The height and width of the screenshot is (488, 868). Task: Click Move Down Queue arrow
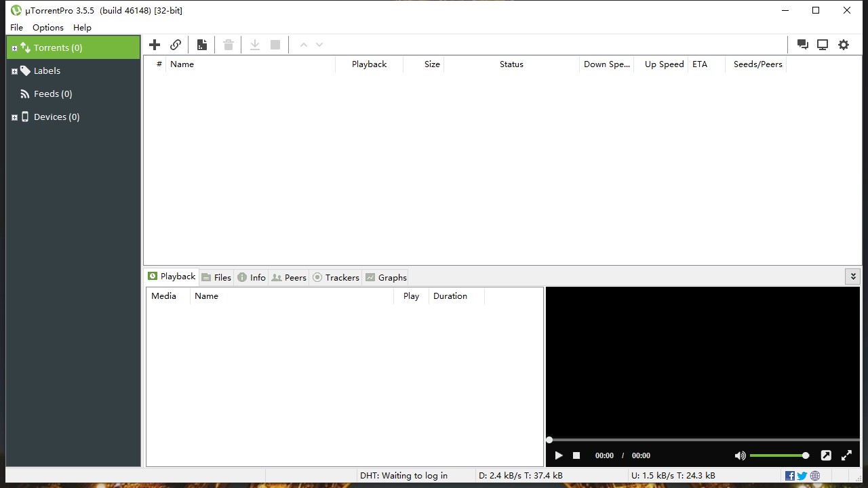(x=319, y=45)
